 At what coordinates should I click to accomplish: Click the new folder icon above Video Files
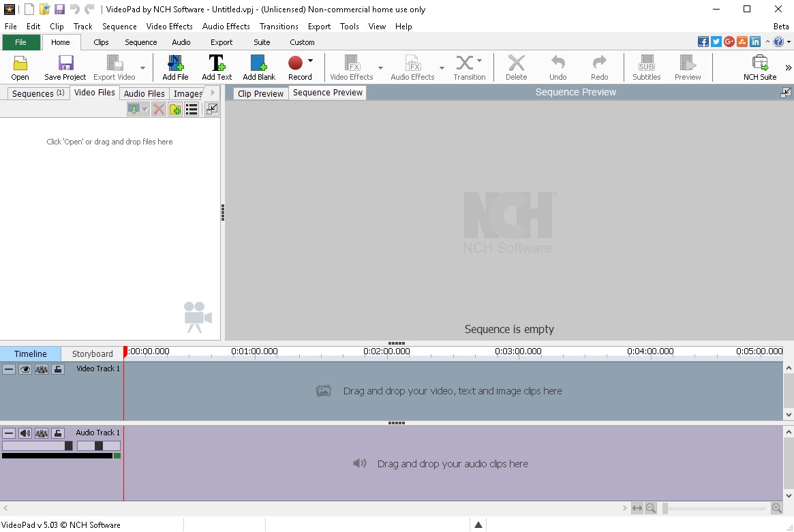(174, 109)
